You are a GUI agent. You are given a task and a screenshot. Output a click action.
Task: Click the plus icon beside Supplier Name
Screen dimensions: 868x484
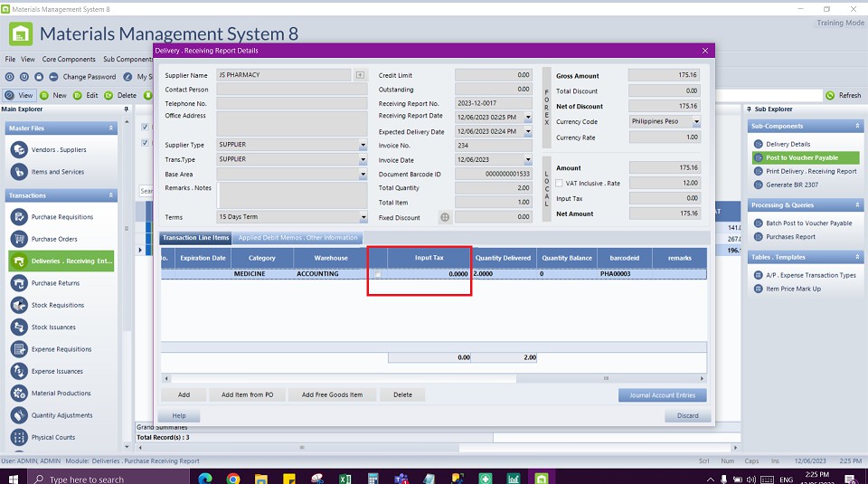(360, 75)
